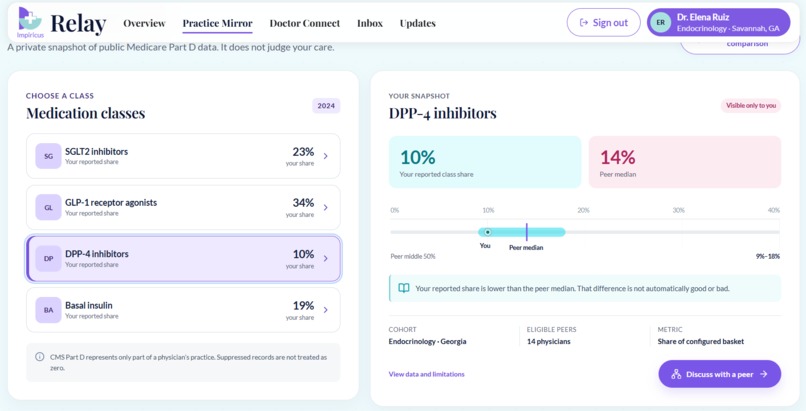Click the Medication classes heading
This screenshot has width=806, height=411.
click(86, 113)
